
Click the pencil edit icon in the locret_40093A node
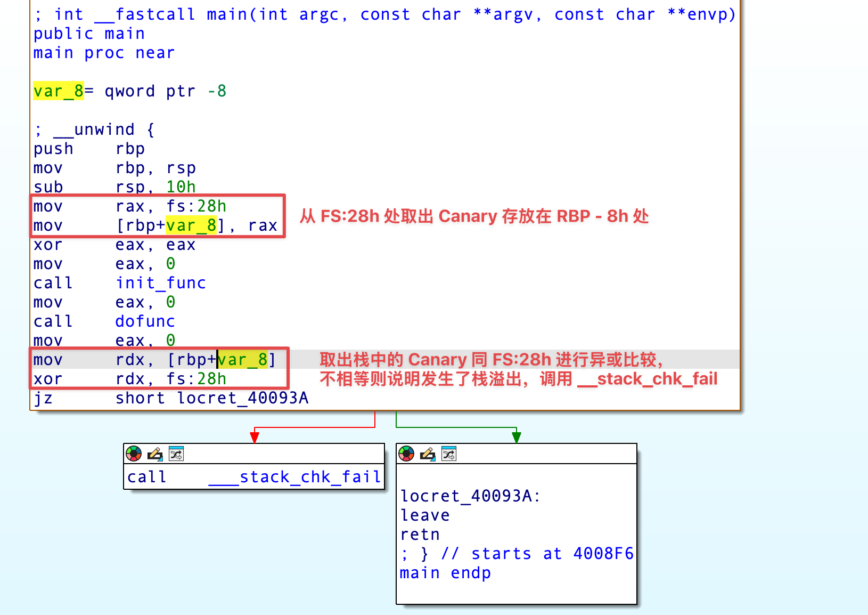click(x=428, y=454)
